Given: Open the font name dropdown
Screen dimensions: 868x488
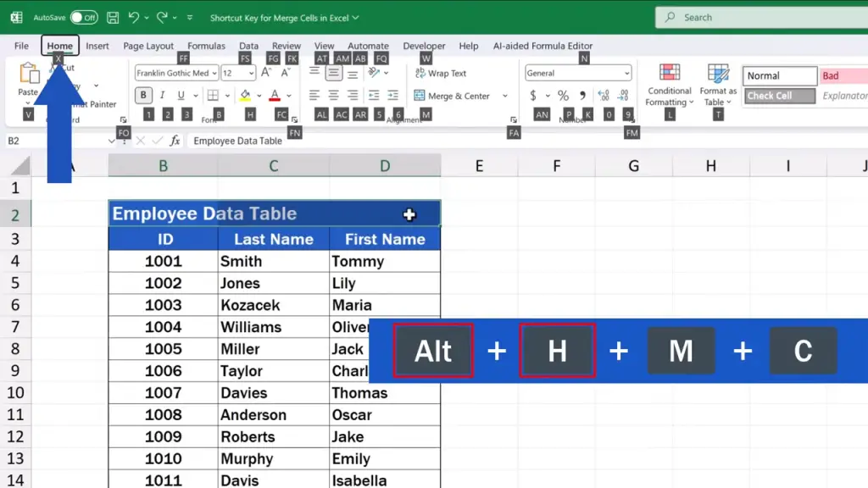Looking at the screenshot, I should 214,74.
